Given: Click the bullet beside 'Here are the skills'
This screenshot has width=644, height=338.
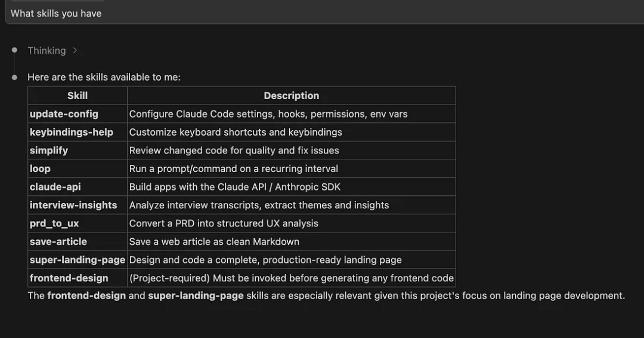Looking at the screenshot, I should point(15,77).
